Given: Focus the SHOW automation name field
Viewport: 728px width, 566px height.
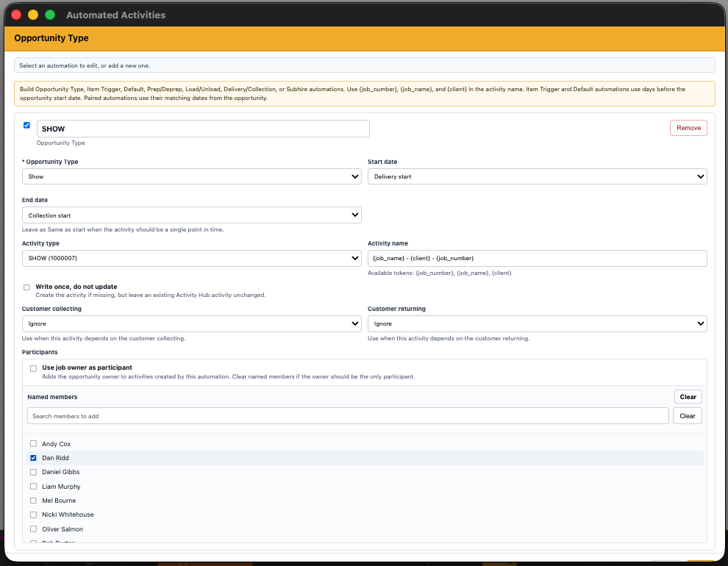Looking at the screenshot, I should [x=203, y=129].
